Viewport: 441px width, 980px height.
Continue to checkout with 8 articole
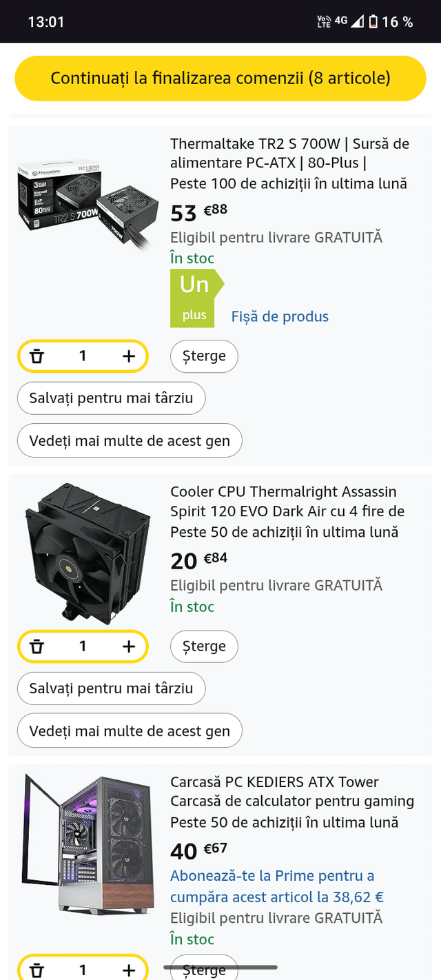click(220, 78)
